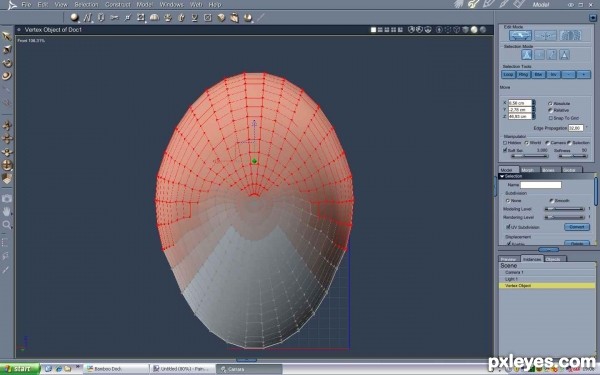Click the Z value stepper arrows
The image size is (600, 375).
(x=534, y=116)
